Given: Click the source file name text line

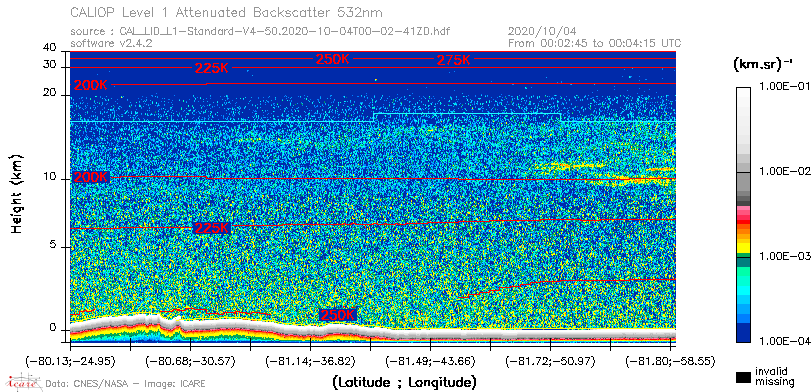Looking at the screenshot, I should [260, 32].
